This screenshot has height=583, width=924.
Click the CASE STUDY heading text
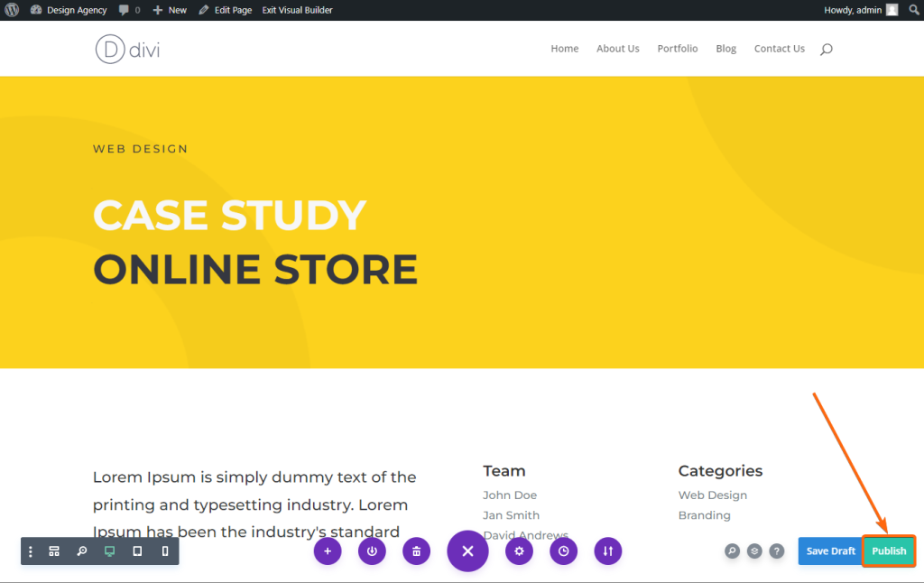(230, 215)
